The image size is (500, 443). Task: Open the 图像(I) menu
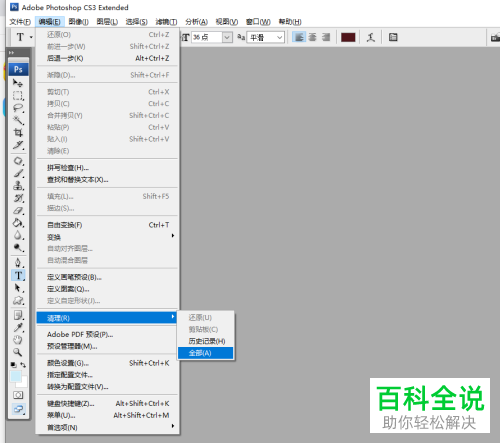click(x=79, y=22)
